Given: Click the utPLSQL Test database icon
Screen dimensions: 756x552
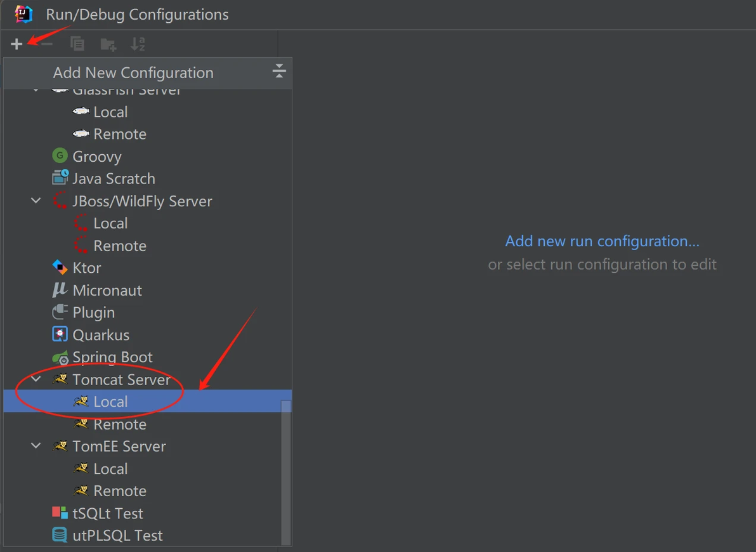Looking at the screenshot, I should 60,535.
